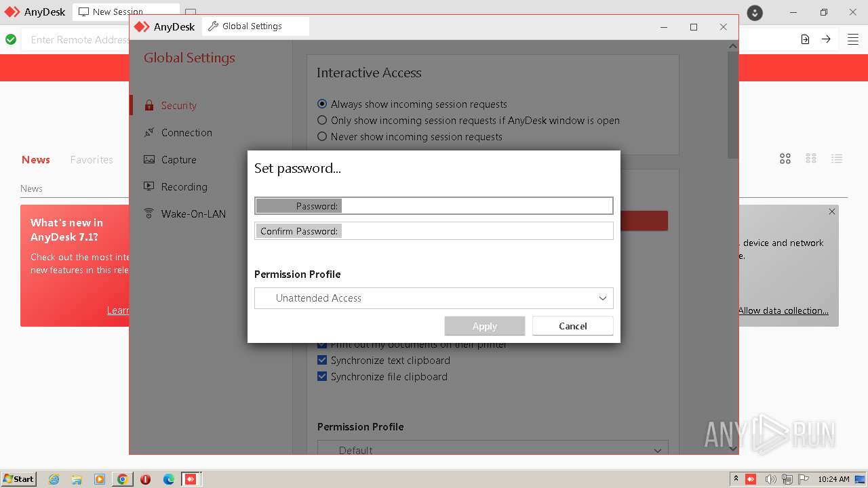Click the connect arrow icon
Image resolution: width=868 pixels, height=488 pixels.
(826, 39)
